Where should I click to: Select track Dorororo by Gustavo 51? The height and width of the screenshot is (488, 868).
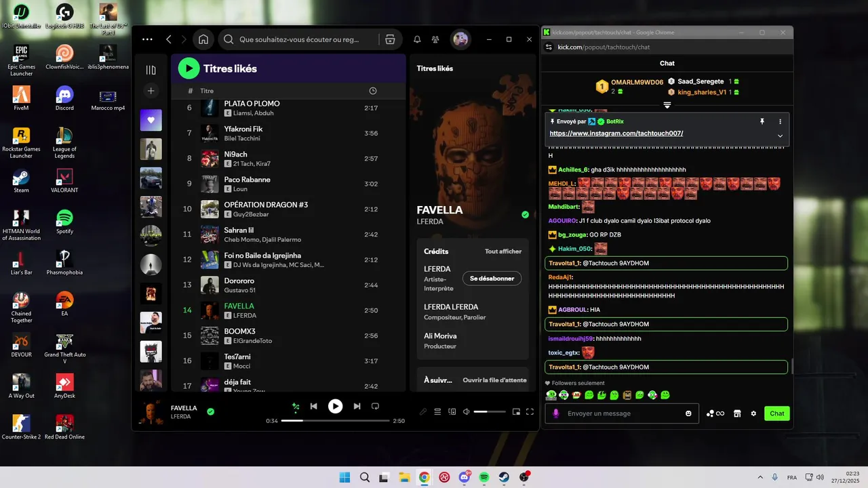click(x=288, y=285)
